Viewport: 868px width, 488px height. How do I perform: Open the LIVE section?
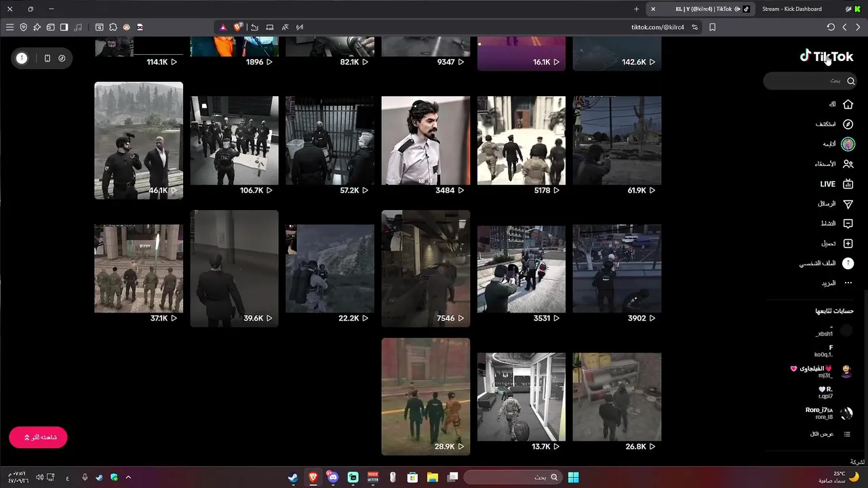coord(836,184)
